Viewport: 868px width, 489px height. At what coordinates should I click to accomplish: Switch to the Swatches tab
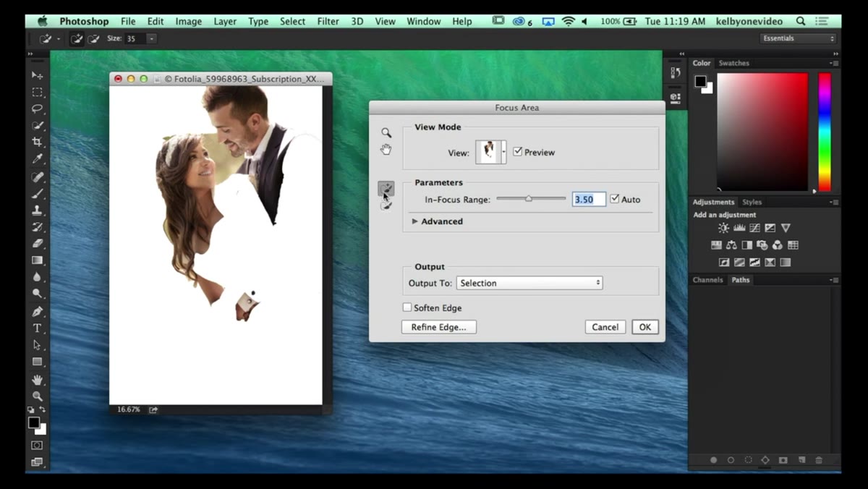(733, 63)
